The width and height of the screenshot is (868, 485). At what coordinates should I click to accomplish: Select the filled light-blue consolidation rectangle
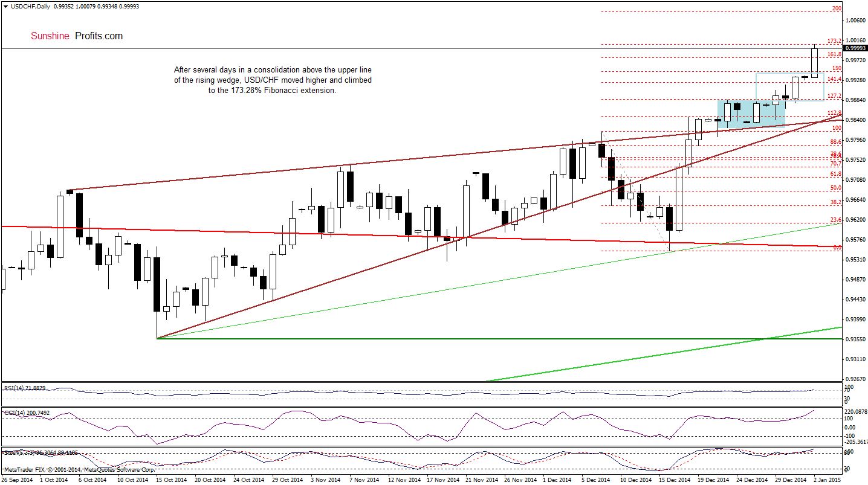(x=751, y=113)
